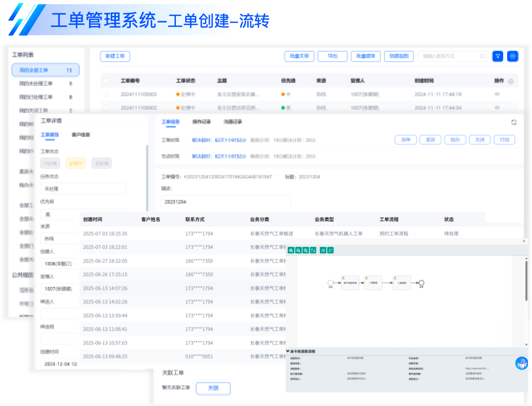Open the blue settings icon beside filter

click(x=512, y=56)
